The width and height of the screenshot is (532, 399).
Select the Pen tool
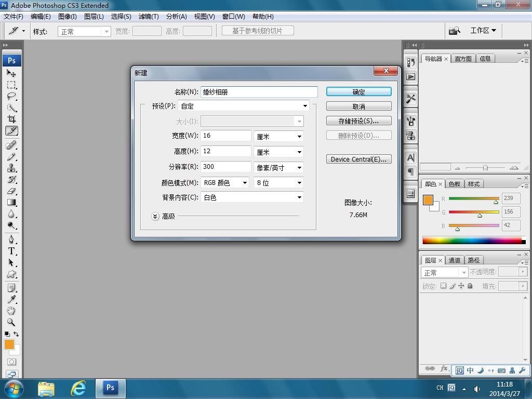pos(11,240)
